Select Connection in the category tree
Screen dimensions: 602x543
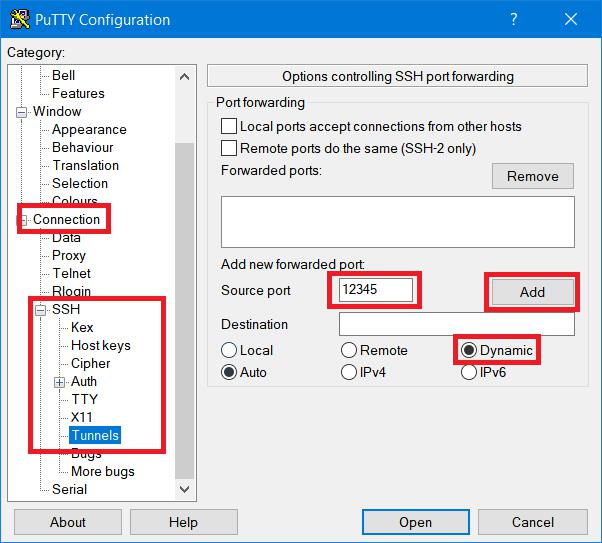66,219
